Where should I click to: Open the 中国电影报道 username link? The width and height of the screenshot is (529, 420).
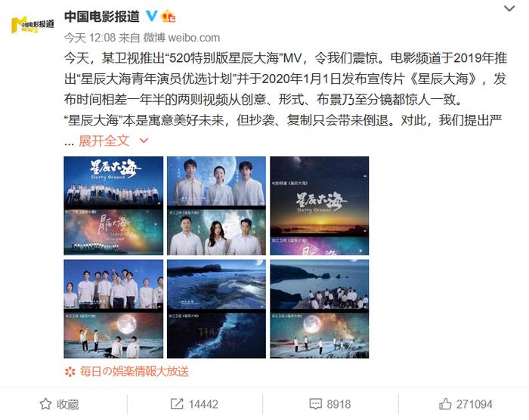click(x=101, y=16)
